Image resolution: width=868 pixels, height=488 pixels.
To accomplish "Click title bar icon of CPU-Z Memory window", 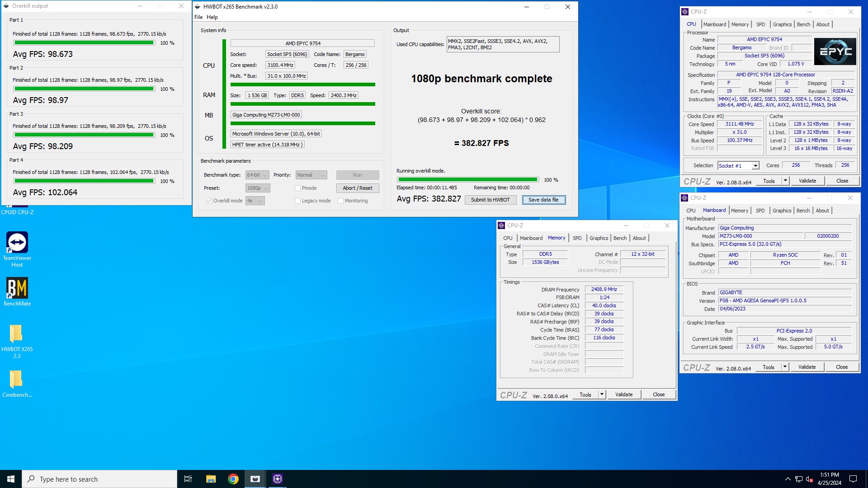I will coord(501,225).
